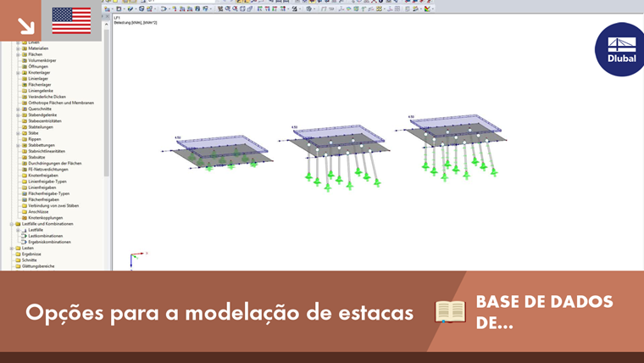The image size is (644, 363).
Task: Click the Lastkombinationen arrow icon
Action: [25, 236]
